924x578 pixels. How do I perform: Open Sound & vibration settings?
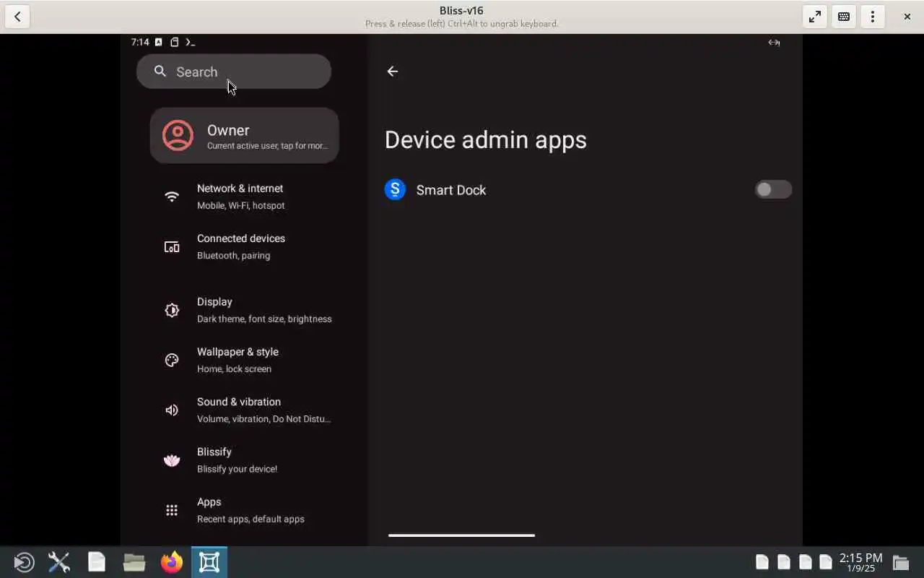[x=244, y=410]
